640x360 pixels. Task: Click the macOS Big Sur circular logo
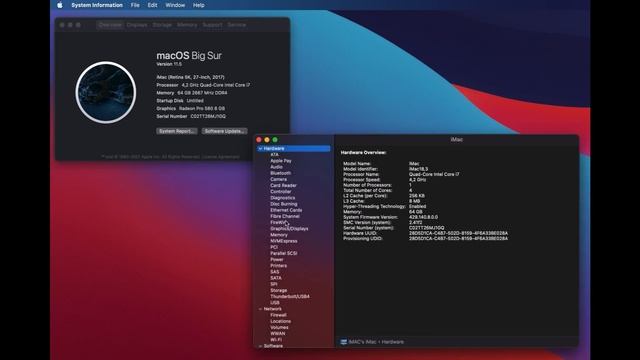point(106,92)
